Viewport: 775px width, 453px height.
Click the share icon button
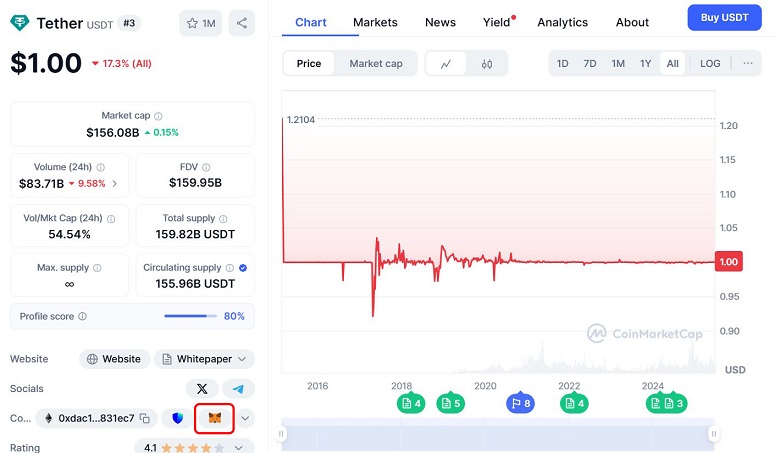point(242,23)
